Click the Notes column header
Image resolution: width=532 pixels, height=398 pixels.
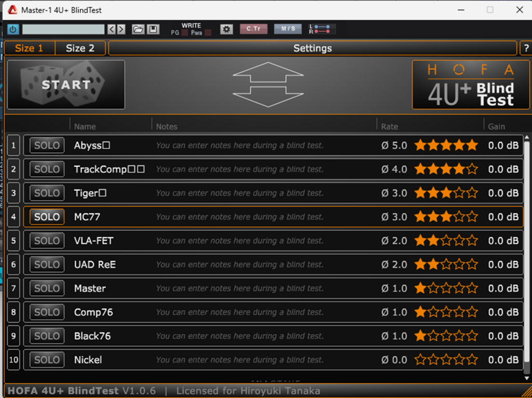167,127
